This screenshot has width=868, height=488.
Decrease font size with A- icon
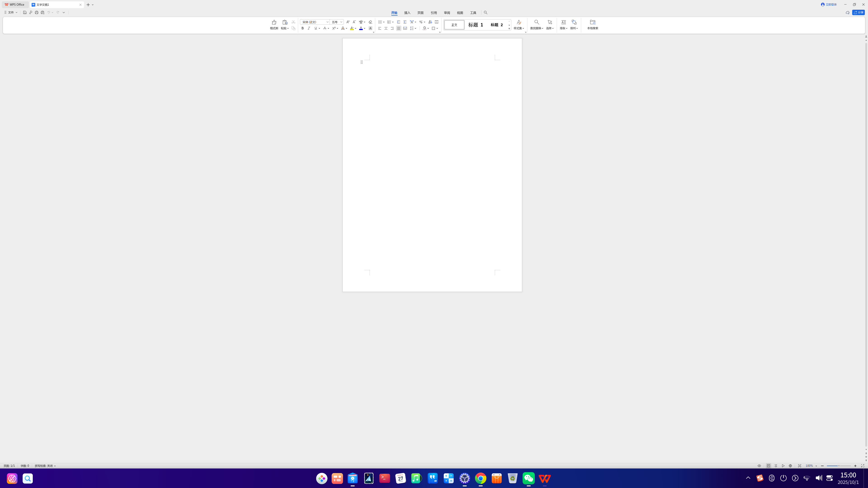point(354,22)
